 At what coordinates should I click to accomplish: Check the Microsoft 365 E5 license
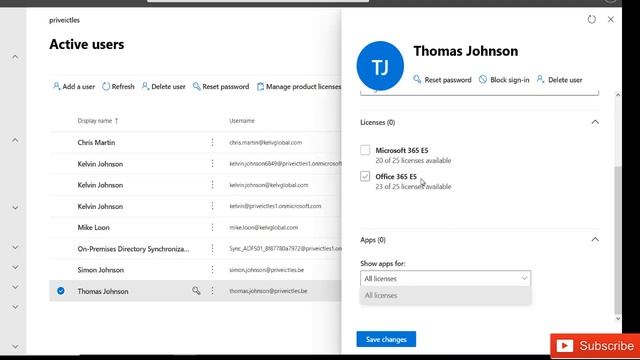365,150
